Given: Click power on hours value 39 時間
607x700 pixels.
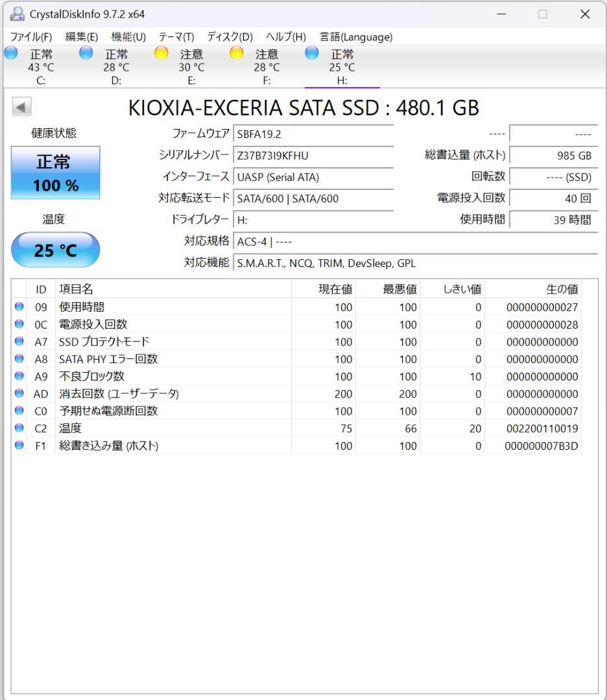Looking at the screenshot, I should coord(553,220).
